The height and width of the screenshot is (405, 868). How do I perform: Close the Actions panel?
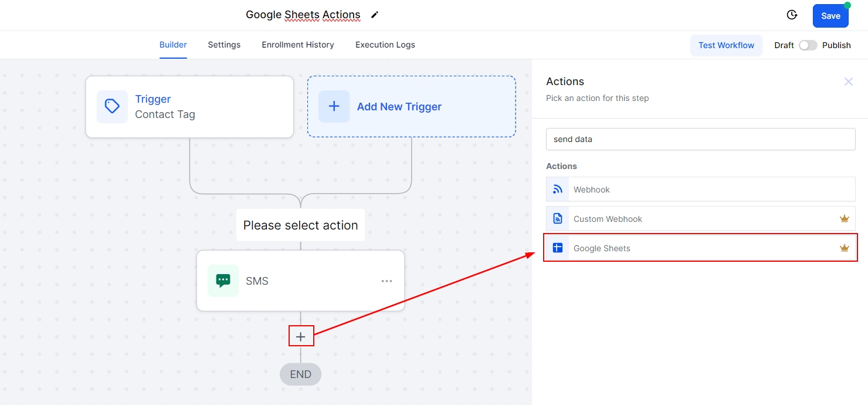pos(848,82)
